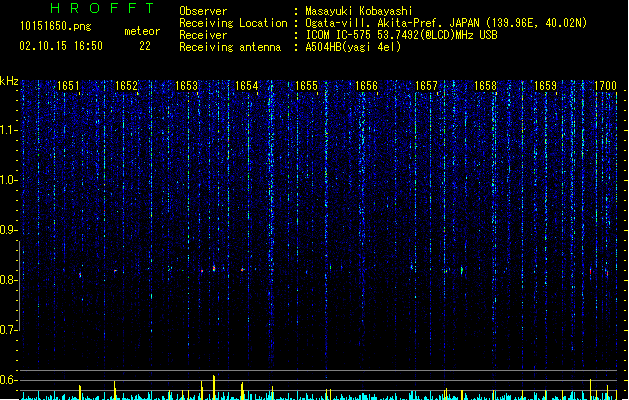Image resolution: width=629 pixels, height=400 pixels.
Task: Click the 1.1 kHz axis label
Action: (x=9, y=130)
